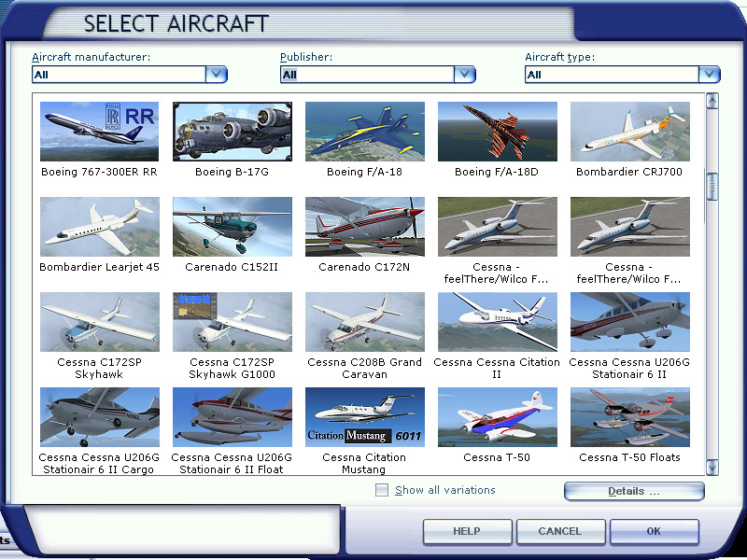Screen dimensions: 747x560
Task: Choose the Boeing B-17G bomber thumbnail
Action: (x=232, y=132)
